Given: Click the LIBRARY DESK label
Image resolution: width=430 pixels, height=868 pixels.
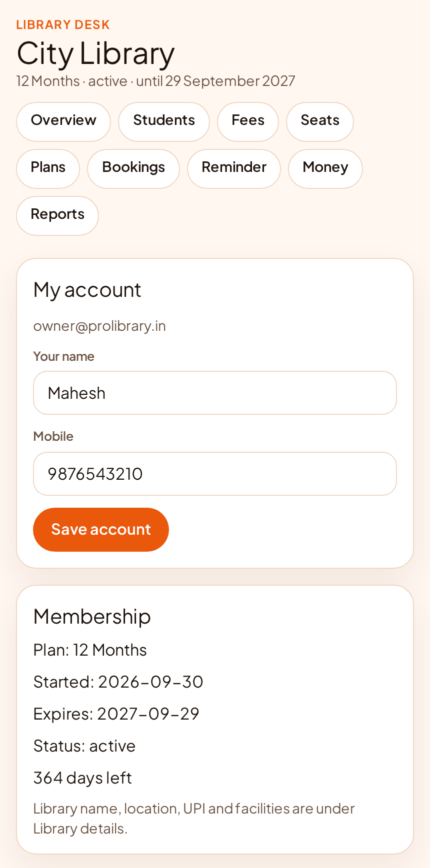Looking at the screenshot, I should (x=63, y=24).
